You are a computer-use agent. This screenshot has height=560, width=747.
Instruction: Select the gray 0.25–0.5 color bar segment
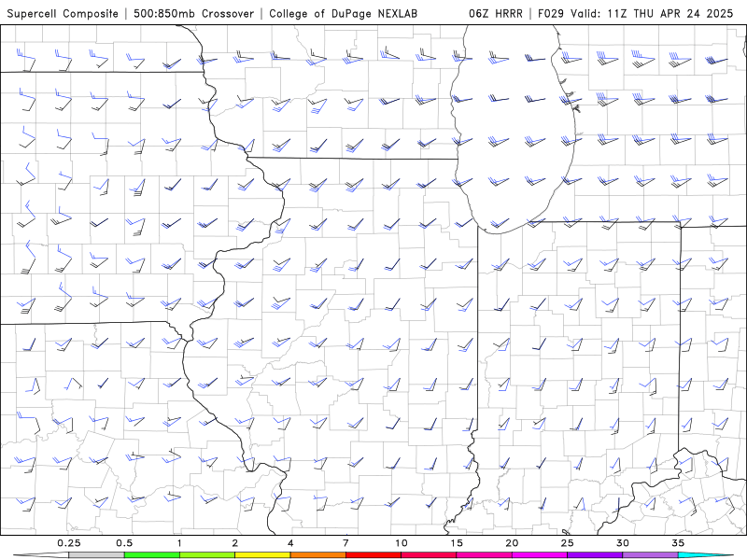coord(96,555)
